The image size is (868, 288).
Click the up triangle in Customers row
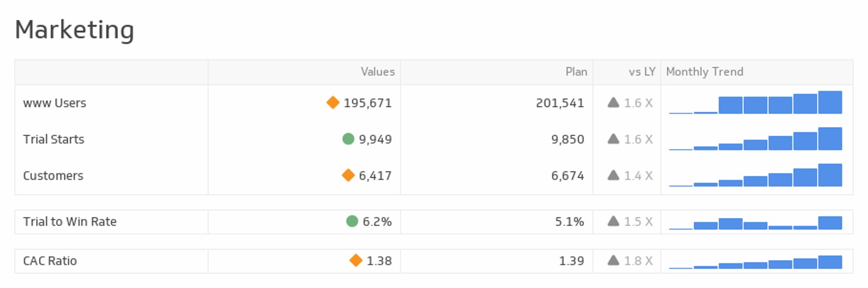tap(613, 175)
